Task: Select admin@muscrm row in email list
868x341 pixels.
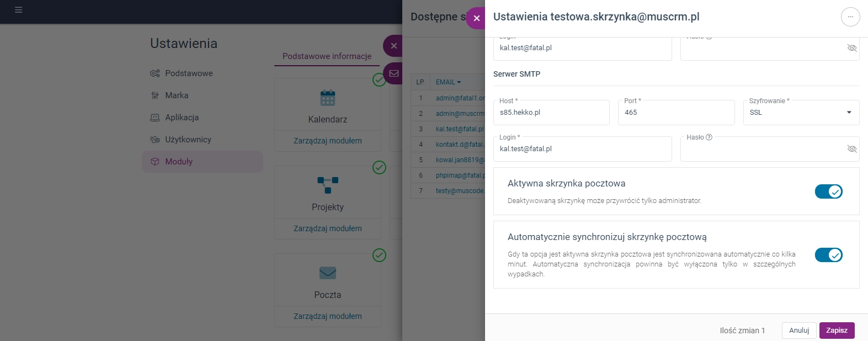Action: pyautogui.click(x=448, y=114)
